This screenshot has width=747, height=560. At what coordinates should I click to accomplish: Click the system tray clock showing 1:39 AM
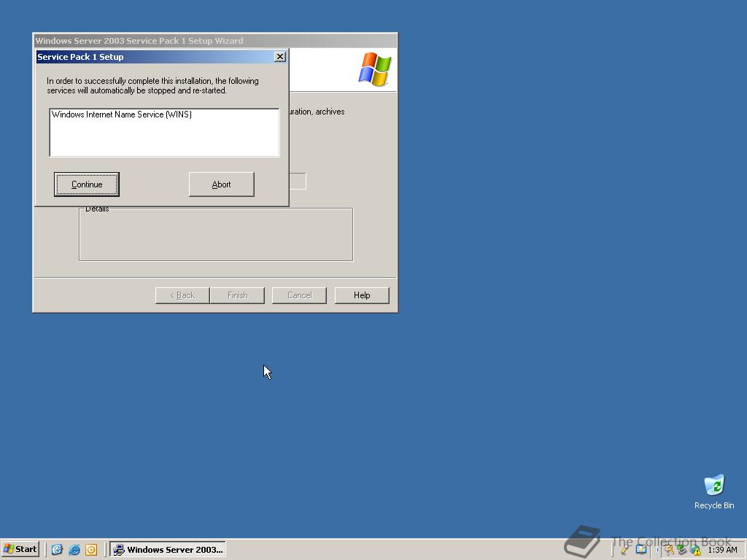[722, 550]
